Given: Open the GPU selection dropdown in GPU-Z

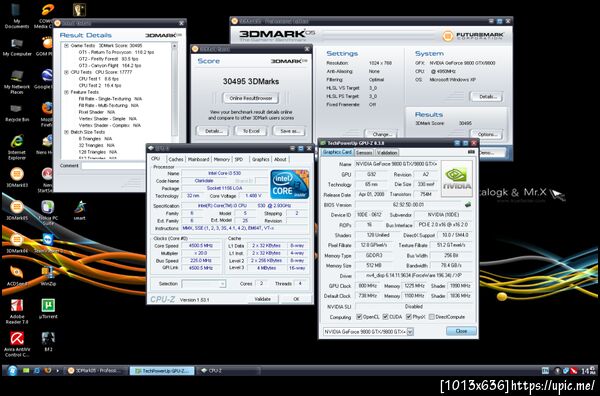Looking at the screenshot, I should [410, 332].
